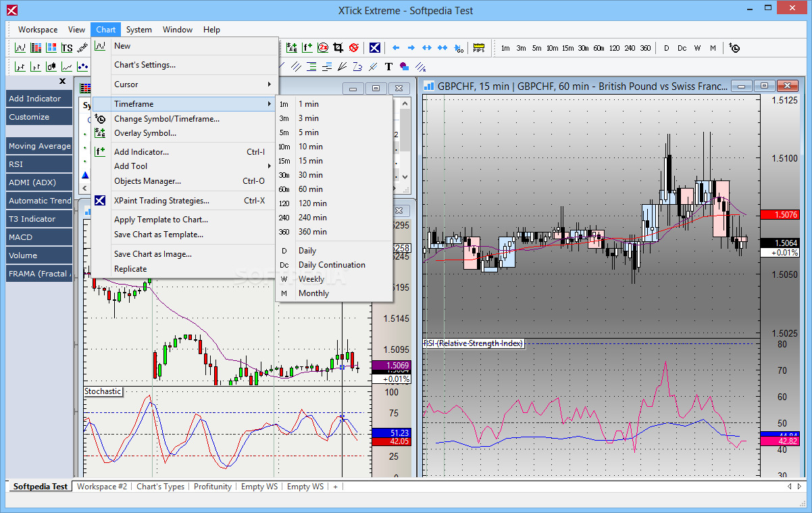812x513 pixels.
Task: Add the Volume indicator from sidebar
Action: click(x=39, y=255)
